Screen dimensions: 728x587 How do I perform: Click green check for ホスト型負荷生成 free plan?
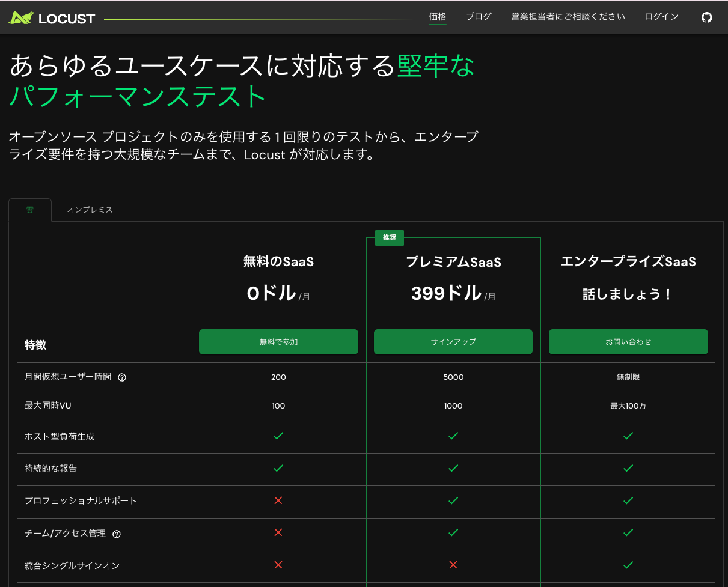point(278,436)
